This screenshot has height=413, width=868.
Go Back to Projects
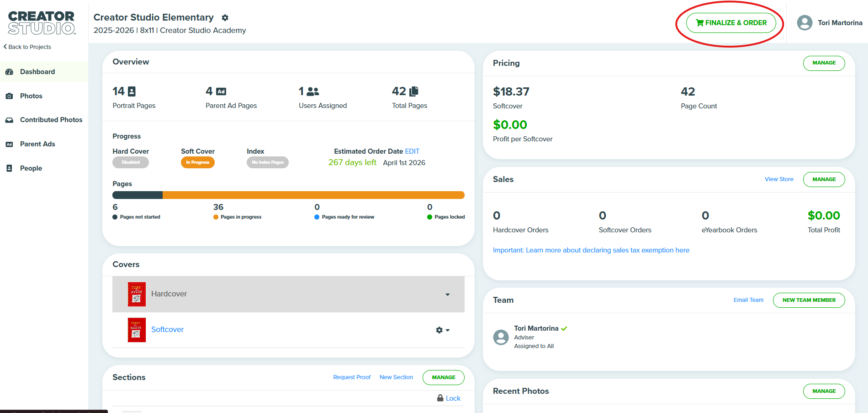[x=27, y=47]
